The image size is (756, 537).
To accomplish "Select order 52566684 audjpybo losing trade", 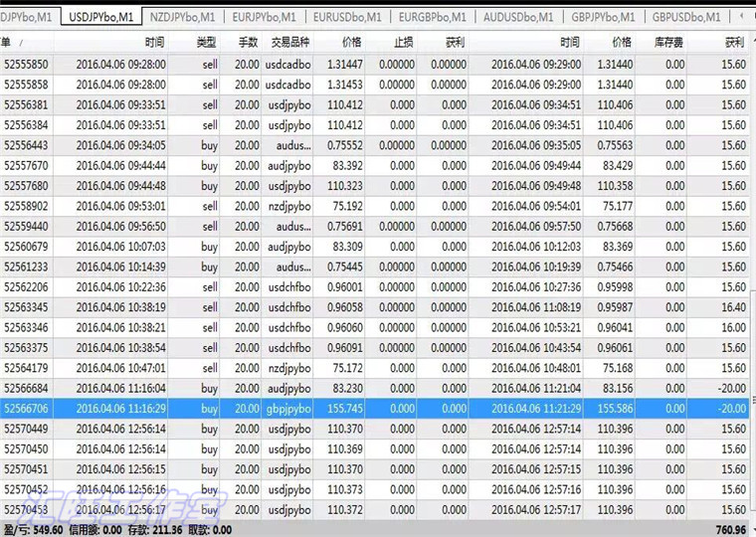I will [375, 388].
